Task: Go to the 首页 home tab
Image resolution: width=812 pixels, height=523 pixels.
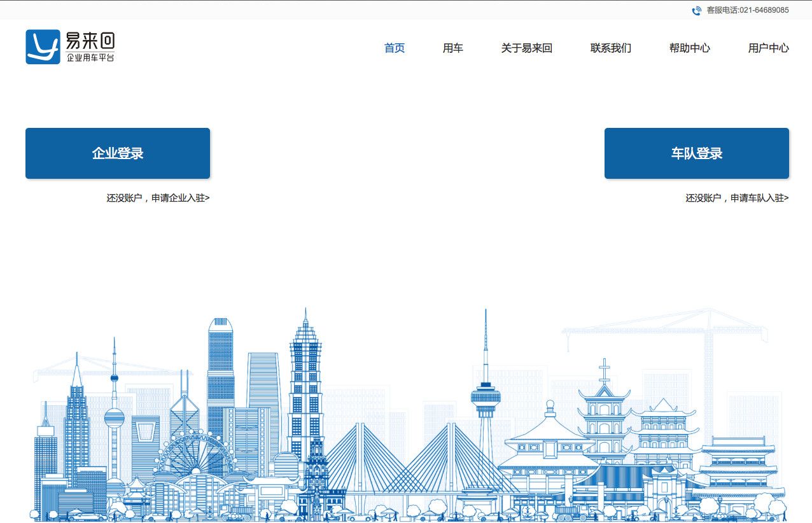Action: pyautogui.click(x=395, y=48)
